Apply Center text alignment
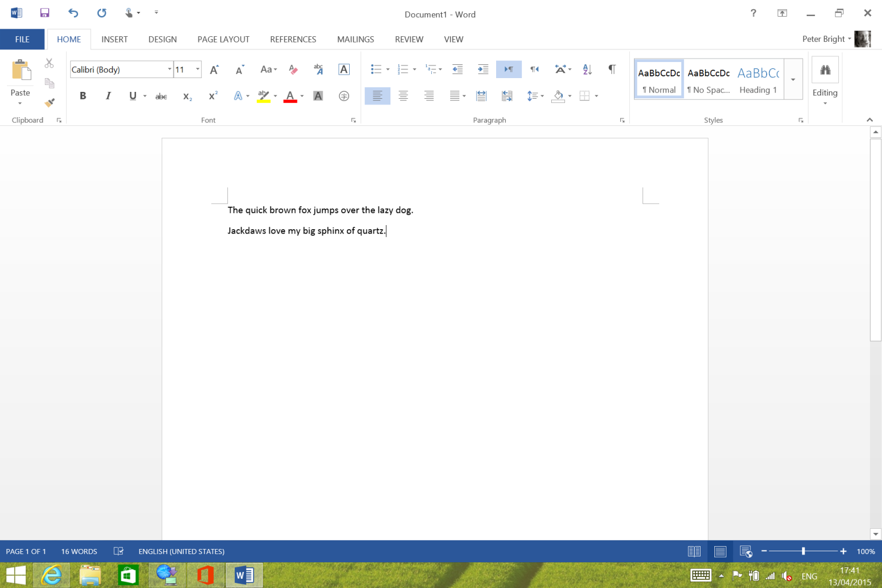 [403, 96]
